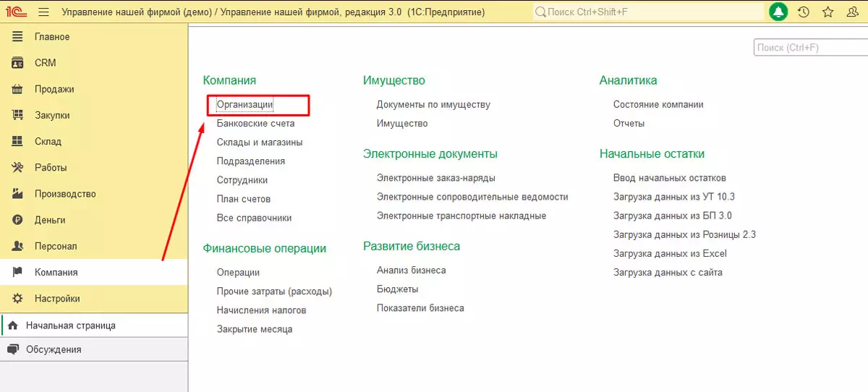Click the search magnifier in the top bar
The height and width of the screenshot is (392, 868).
(x=540, y=12)
